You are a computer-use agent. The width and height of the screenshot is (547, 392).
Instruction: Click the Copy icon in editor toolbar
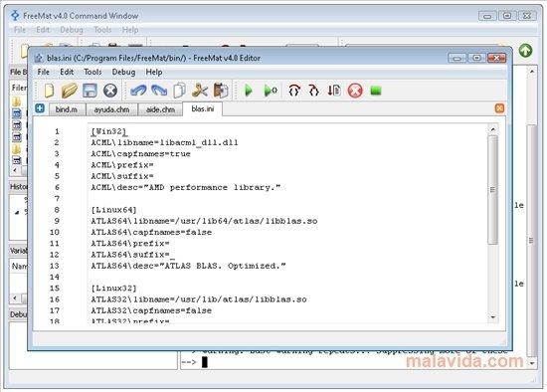click(179, 91)
